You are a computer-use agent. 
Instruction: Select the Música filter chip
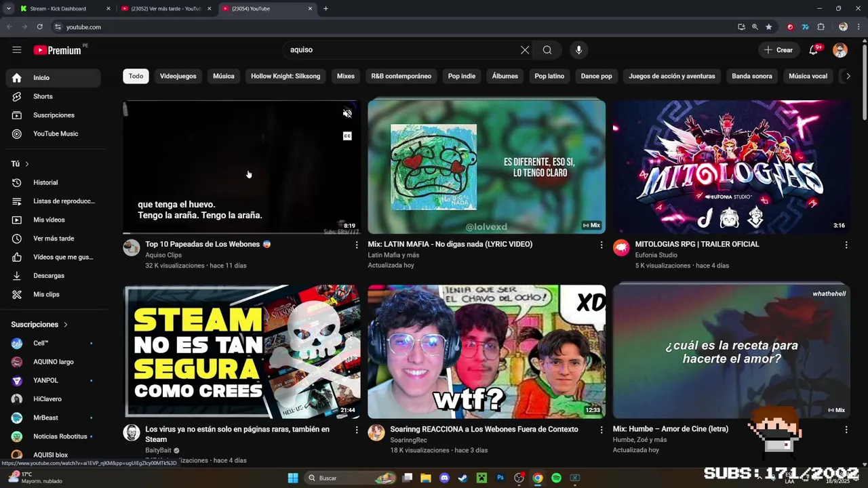coord(224,76)
